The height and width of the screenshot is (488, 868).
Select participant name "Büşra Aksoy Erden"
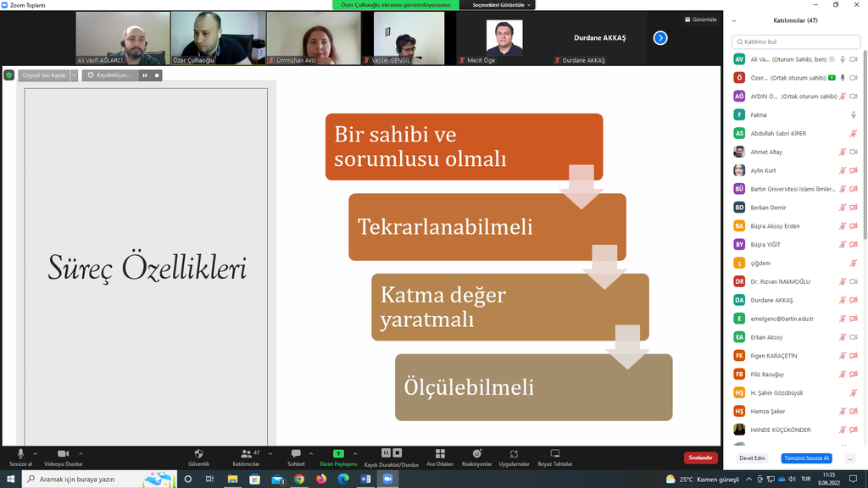pyautogui.click(x=775, y=226)
